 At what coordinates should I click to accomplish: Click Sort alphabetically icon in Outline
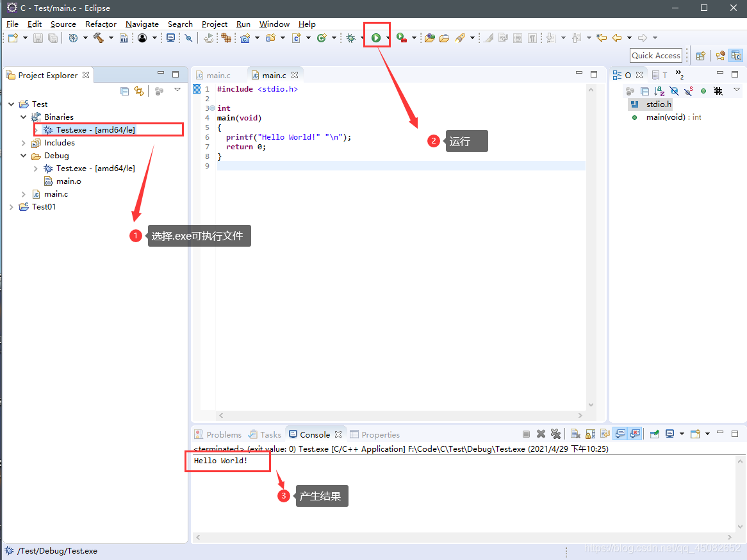[x=659, y=90]
